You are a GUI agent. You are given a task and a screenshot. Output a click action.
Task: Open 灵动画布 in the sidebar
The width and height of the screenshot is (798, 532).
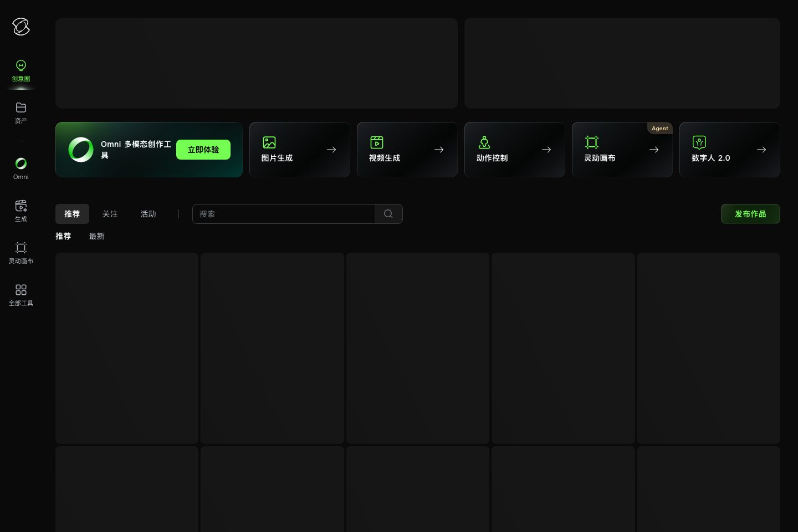coord(21,253)
